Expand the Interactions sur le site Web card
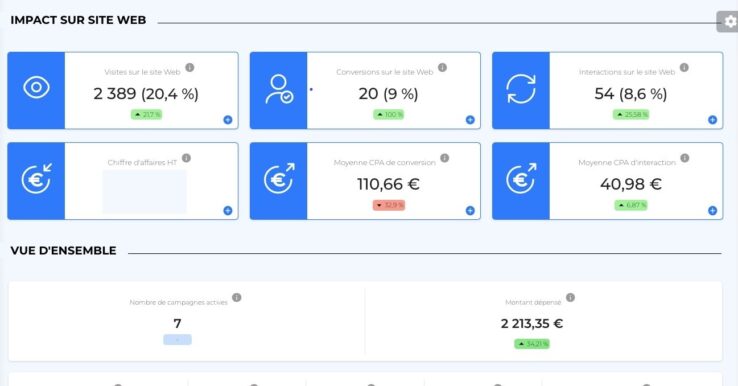The image size is (738, 386). (713, 120)
